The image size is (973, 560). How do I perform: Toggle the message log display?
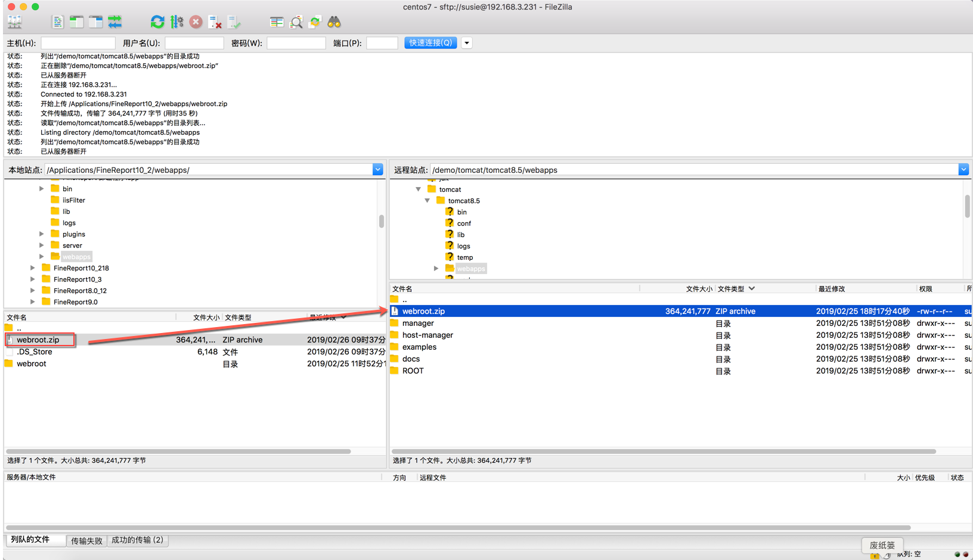57,22
